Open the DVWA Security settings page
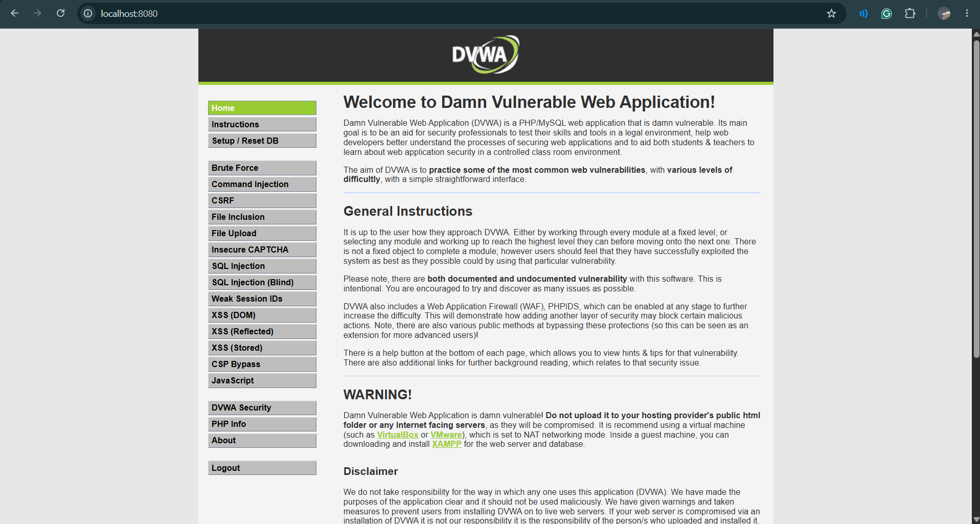Screen dimensions: 980x524 [262, 407]
